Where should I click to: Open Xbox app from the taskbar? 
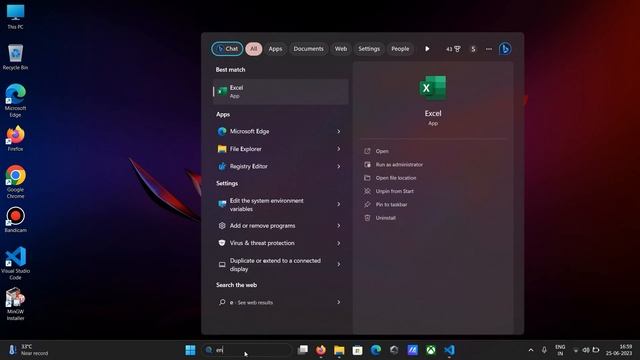point(431,350)
